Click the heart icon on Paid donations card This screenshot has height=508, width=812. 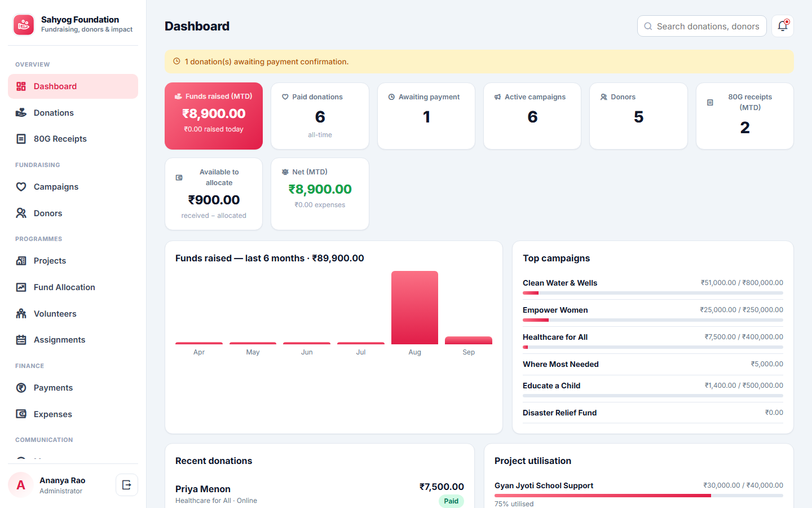coord(285,97)
